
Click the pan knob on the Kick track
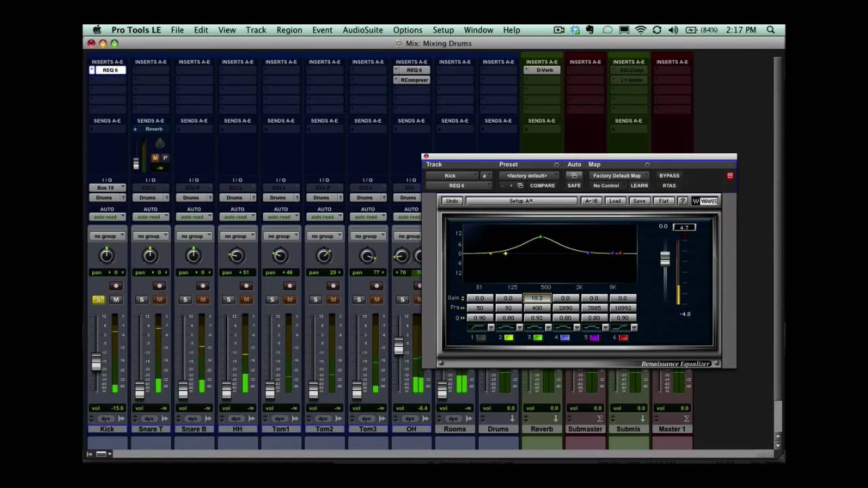point(106,255)
